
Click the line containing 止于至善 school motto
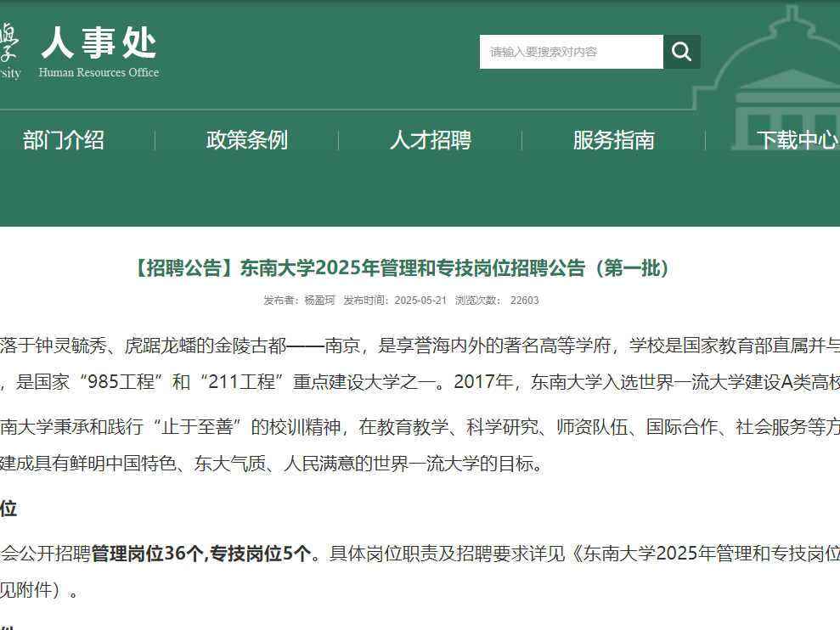pos(420,427)
